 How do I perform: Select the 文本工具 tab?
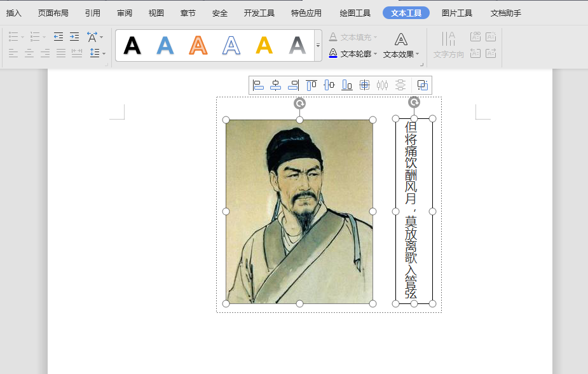[x=406, y=13]
